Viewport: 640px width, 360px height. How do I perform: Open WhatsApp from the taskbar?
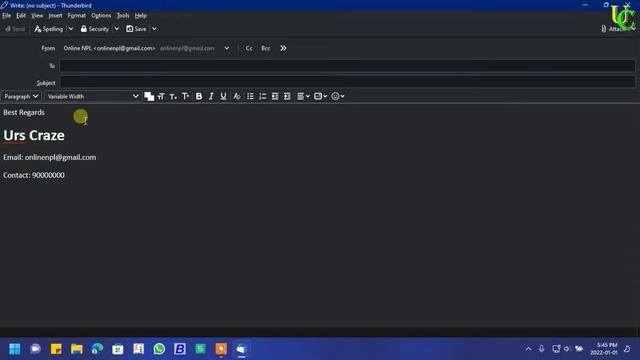159,349
